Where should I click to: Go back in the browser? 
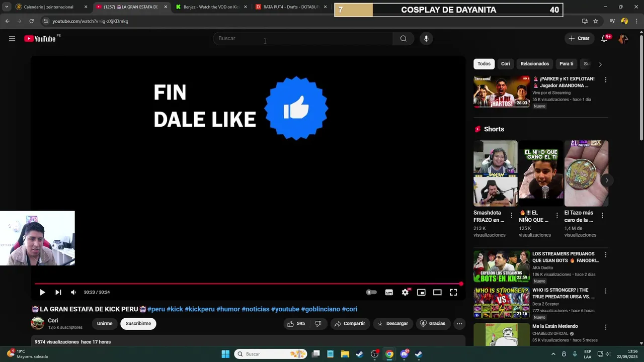[7, 21]
